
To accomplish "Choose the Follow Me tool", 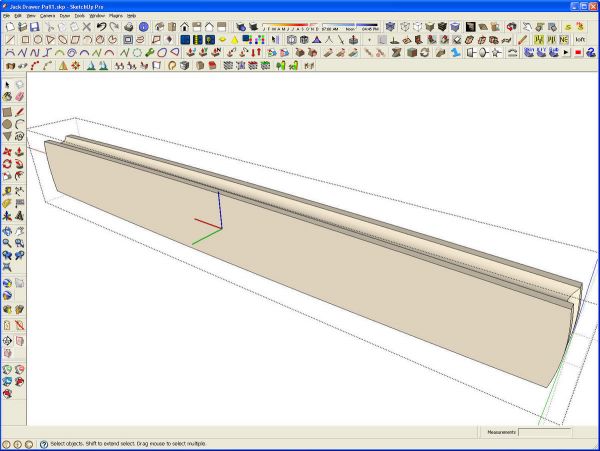I will coord(20,164).
